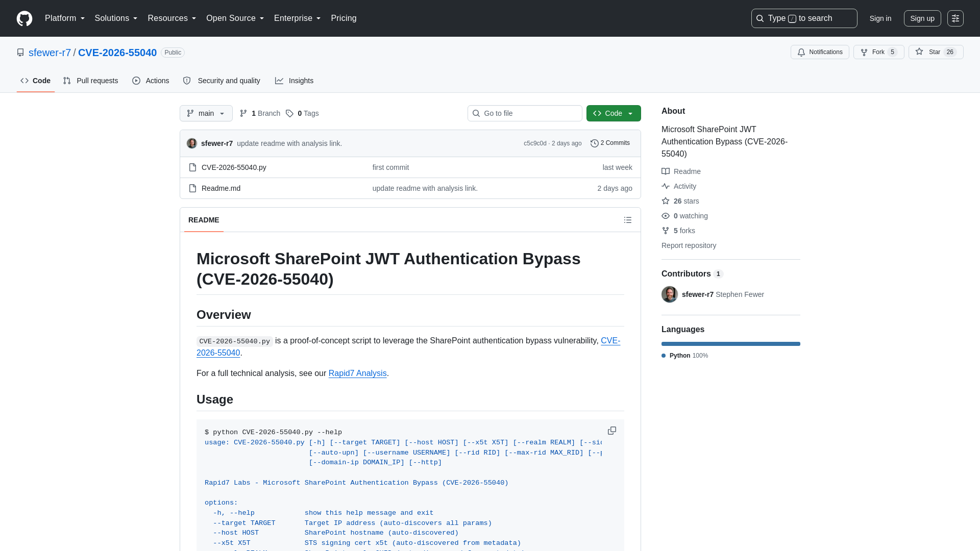
Task: Open the CVE-2026-55040.py file
Action: [x=234, y=167]
